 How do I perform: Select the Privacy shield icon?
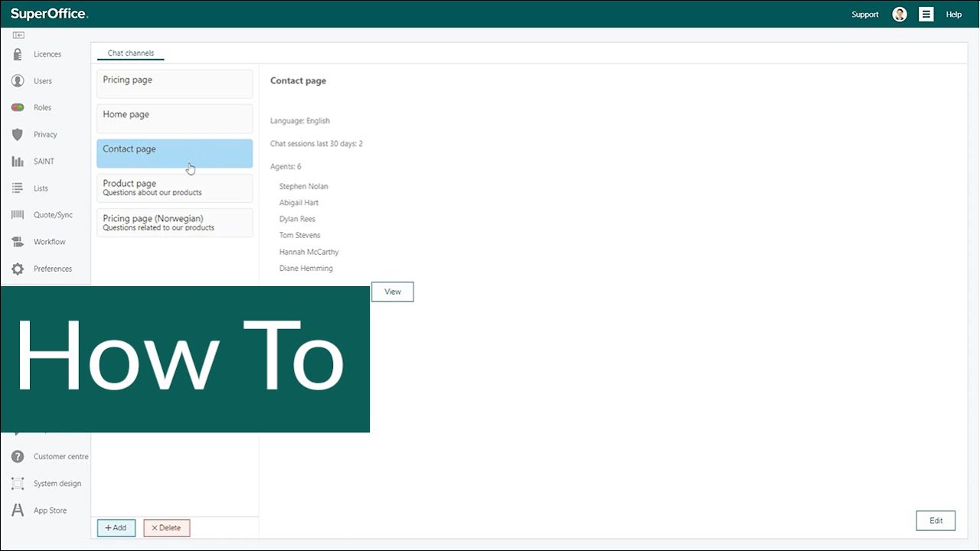(x=18, y=135)
